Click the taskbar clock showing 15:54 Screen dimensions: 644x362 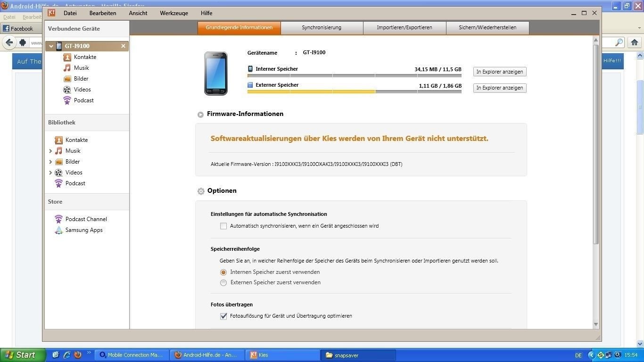coord(631,355)
